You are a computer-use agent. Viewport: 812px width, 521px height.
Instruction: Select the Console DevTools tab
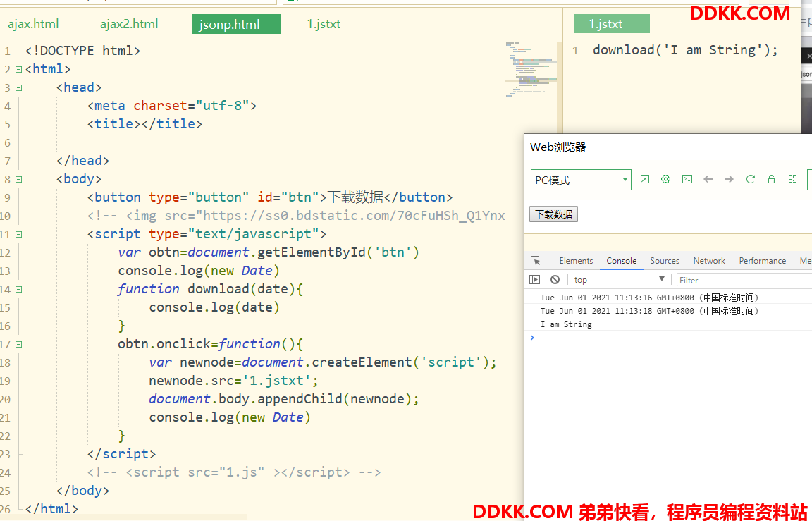[622, 261]
